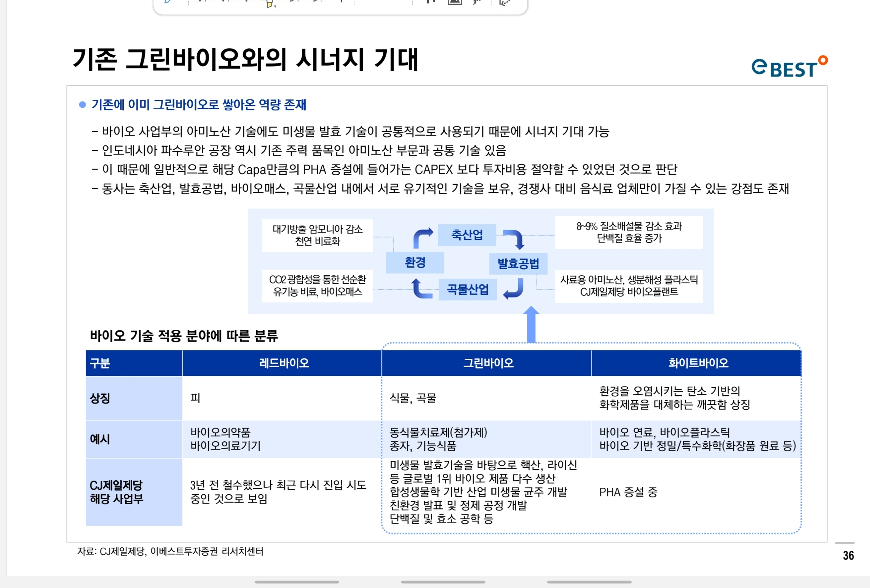This screenshot has height=588, width=870.
Task: Click the PHA 증설 중 table cell
Action: point(628,492)
